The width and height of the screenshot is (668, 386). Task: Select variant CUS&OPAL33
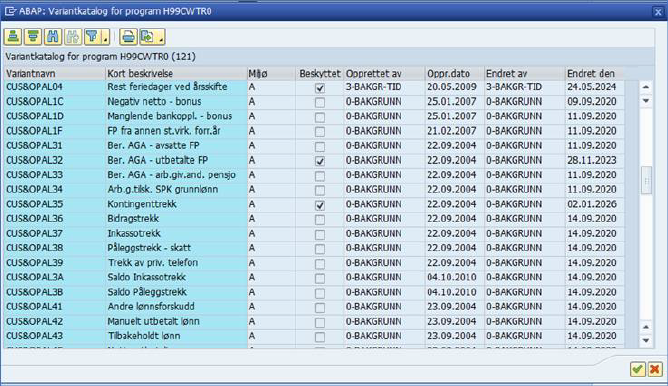[x=34, y=175]
